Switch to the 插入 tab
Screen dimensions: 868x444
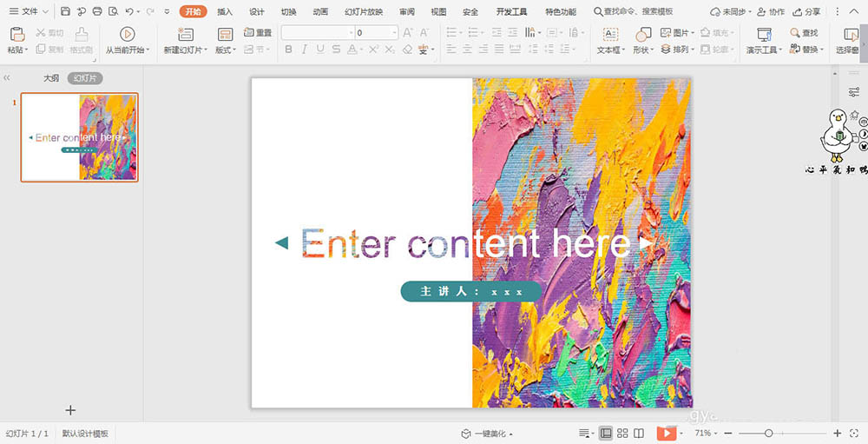225,11
